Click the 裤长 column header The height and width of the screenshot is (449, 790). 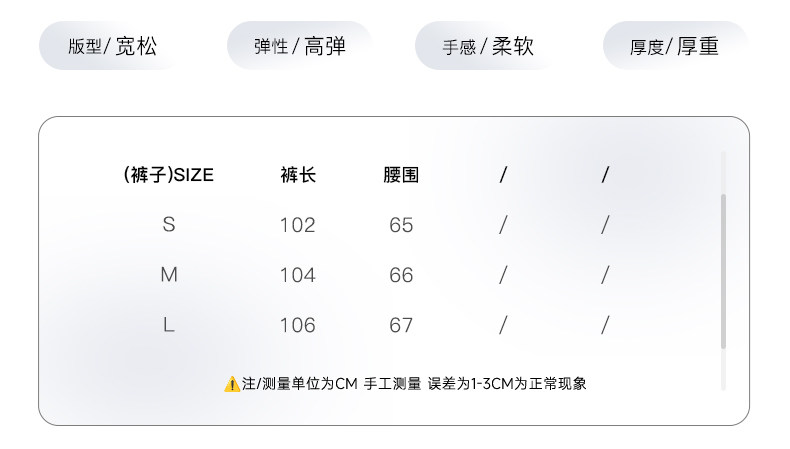click(298, 175)
